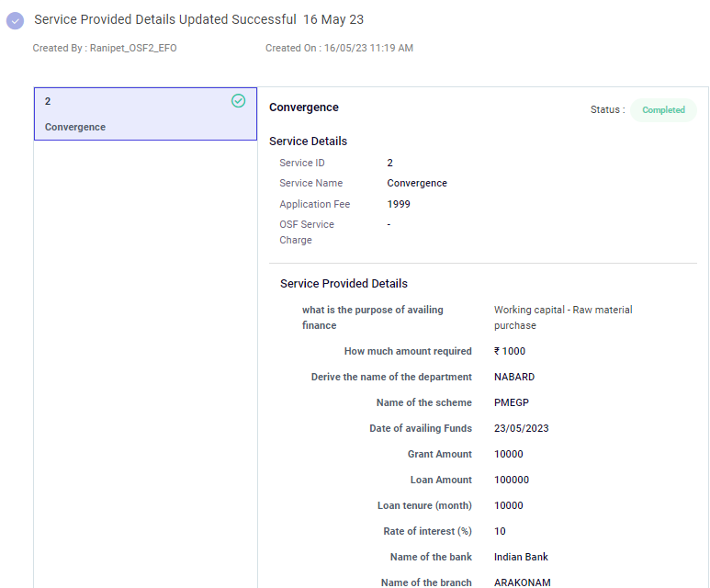The width and height of the screenshot is (710, 588).
Task: Click the Convergence heading in details panel
Action: pyautogui.click(x=304, y=107)
